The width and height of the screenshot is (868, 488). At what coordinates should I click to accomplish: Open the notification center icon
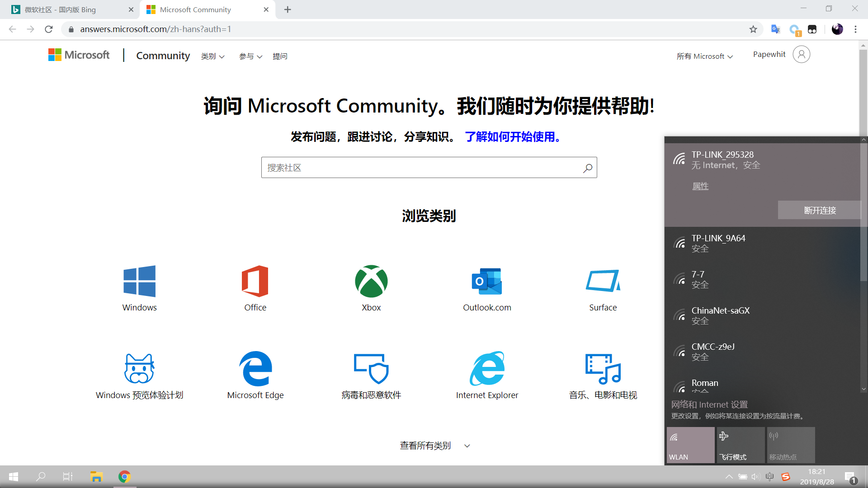coord(850,477)
